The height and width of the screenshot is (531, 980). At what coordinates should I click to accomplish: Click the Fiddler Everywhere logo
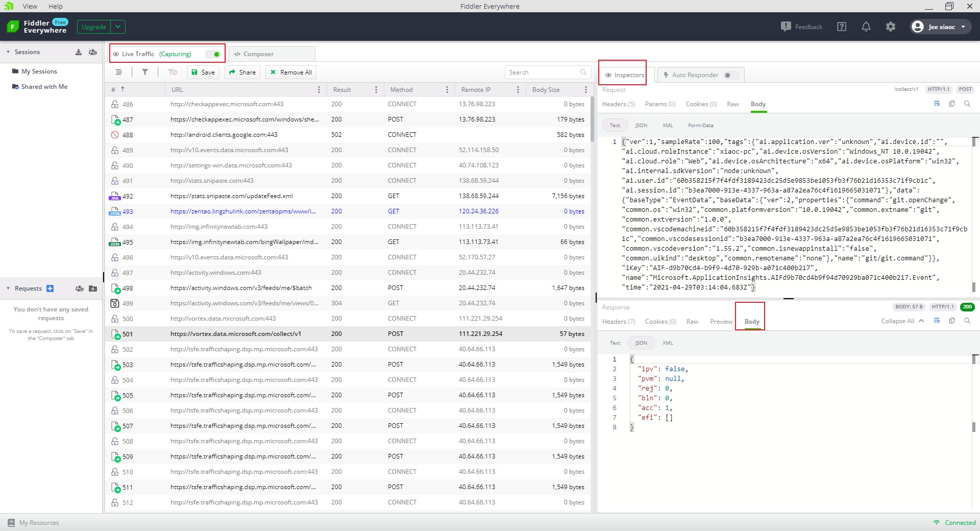pos(36,27)
